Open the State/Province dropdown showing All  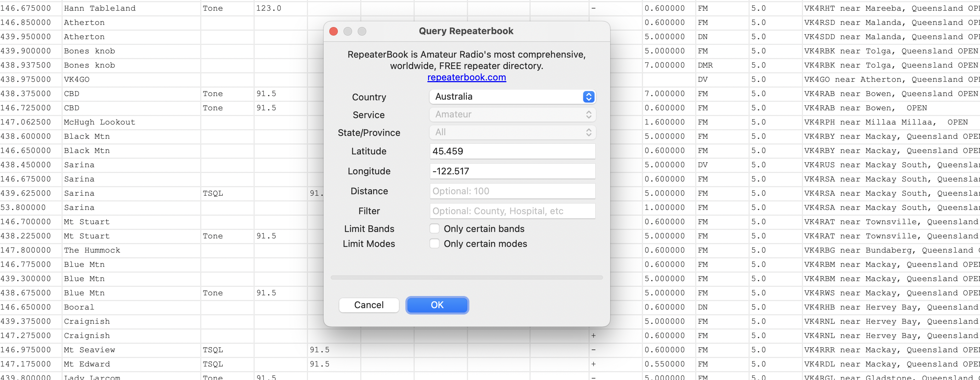512,132
